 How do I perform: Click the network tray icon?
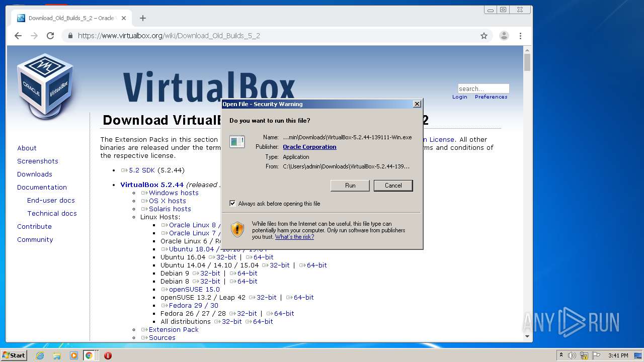[x=584, y=355]
